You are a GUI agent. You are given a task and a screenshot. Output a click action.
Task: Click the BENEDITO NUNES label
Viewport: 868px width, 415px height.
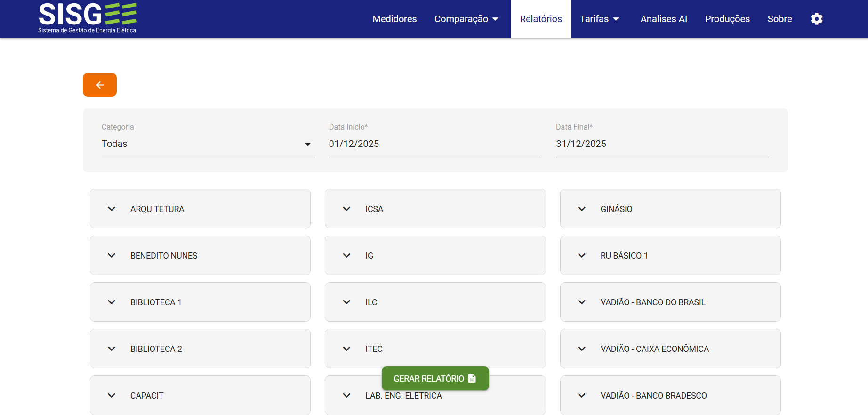click(x=164, y=255)
